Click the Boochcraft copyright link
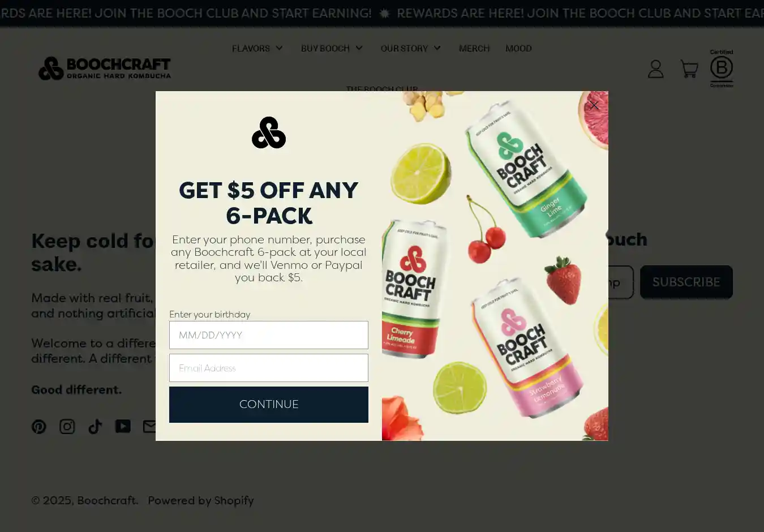Image resolution: width=764 pixels, height=532 pixels. coord(107,501)
